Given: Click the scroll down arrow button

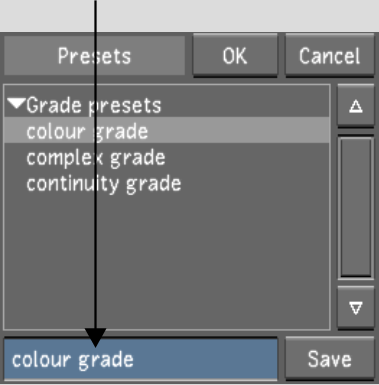Looking at the screenshot, I should point(356,307).
